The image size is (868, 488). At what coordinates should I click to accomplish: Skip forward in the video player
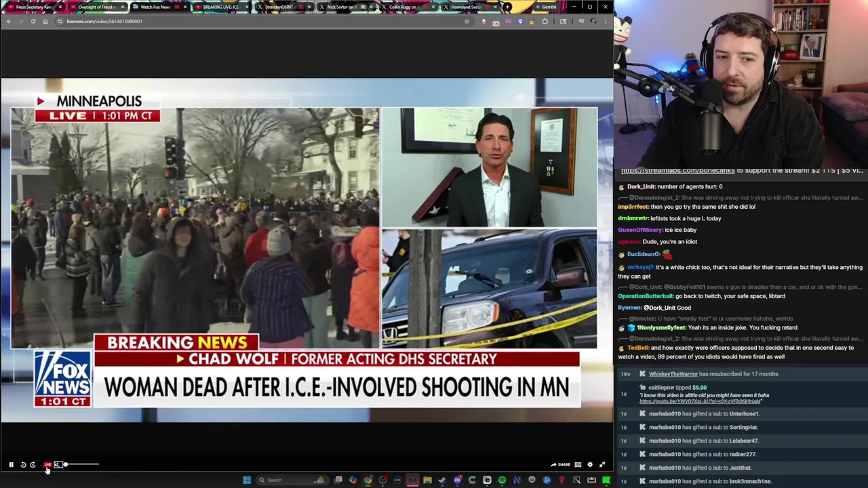point(33,464)
